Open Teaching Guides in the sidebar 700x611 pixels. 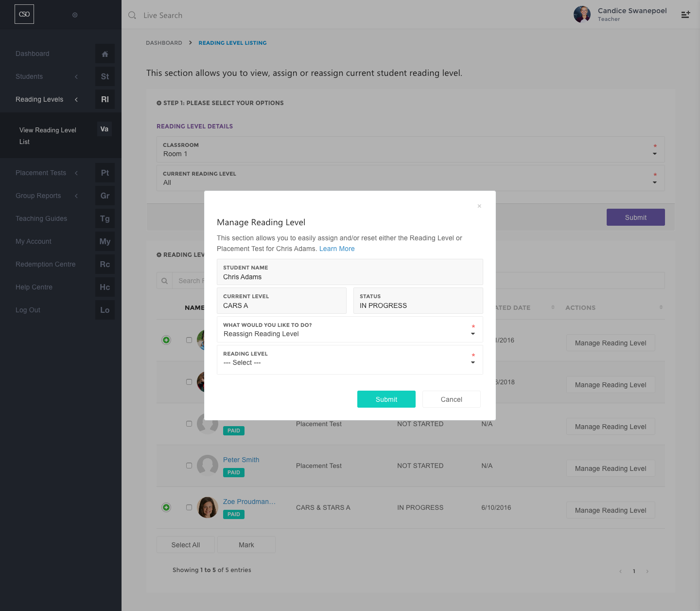(41, 219)
